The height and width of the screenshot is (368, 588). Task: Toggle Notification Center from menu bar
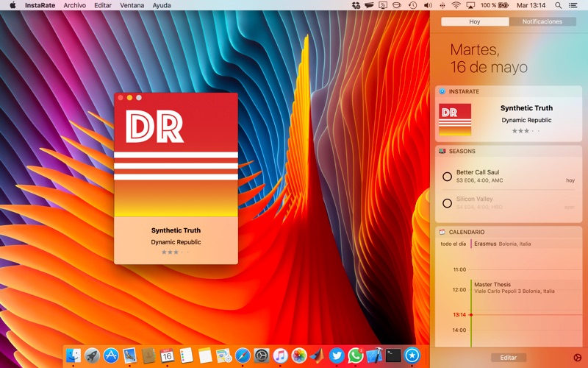(573, 5)
